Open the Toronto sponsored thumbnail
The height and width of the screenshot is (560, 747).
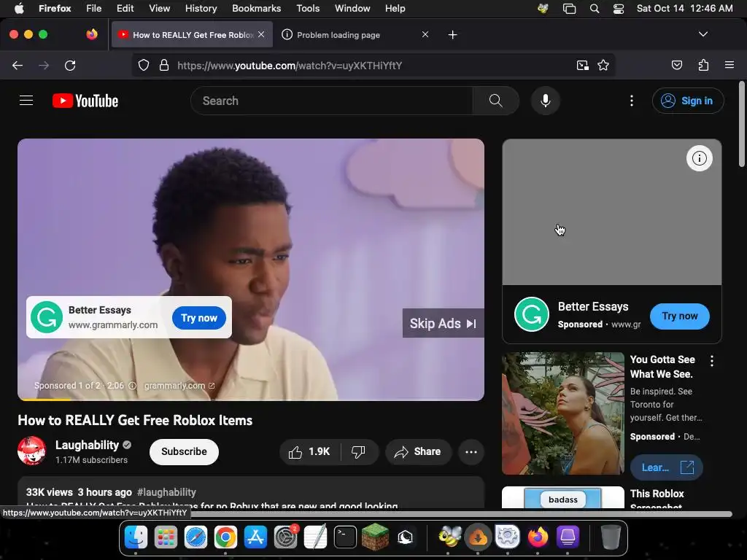point(563,413)
